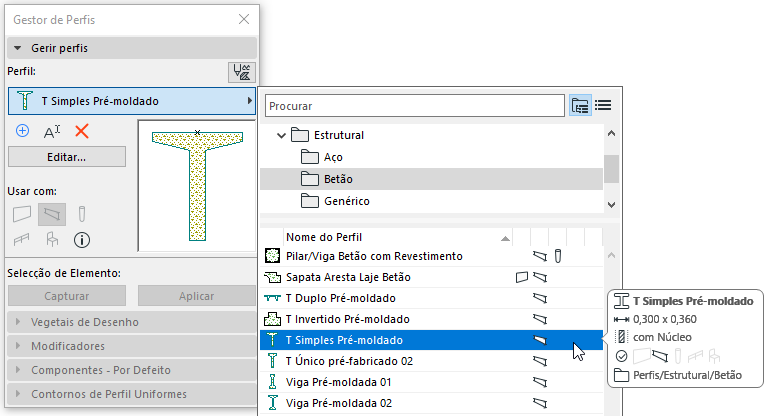This screenshot has height=416, width=767.
Task: Click T Invertido Pré-moldado thumbnail icon
Action: click(272, 319)
